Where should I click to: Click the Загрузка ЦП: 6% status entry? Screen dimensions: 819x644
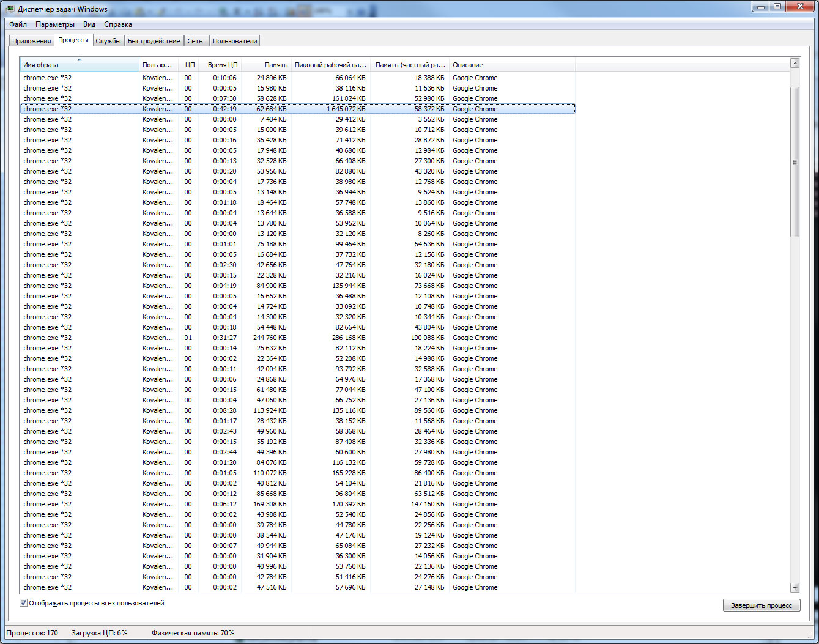click(100, 633)
